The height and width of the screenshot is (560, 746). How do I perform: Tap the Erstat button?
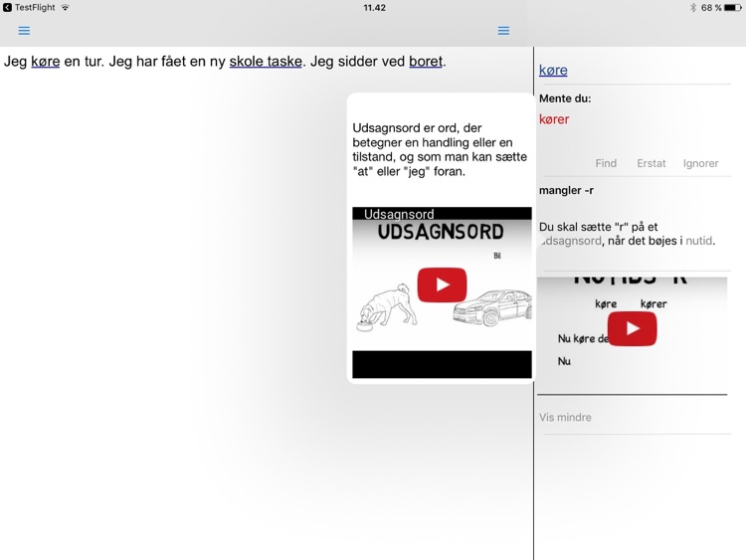[652, 163]
